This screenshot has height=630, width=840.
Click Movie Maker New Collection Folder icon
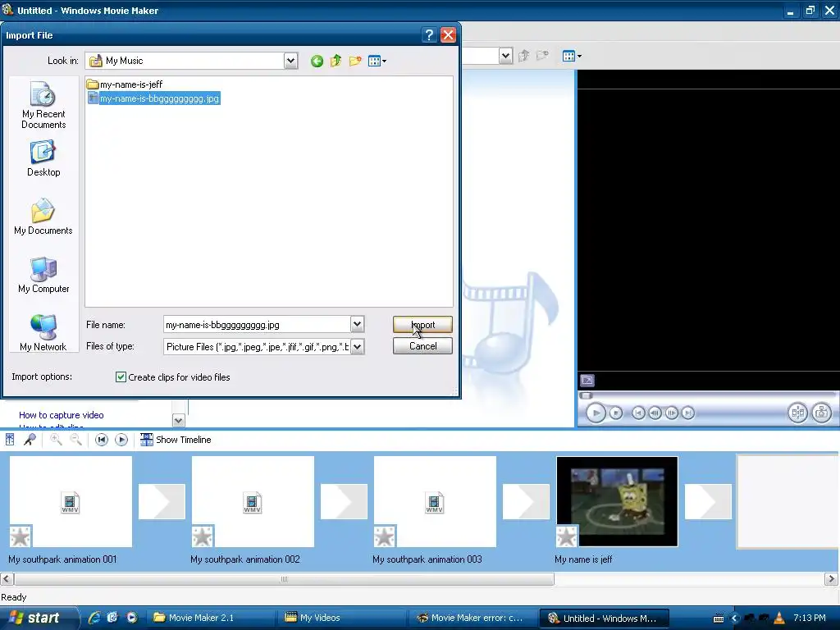[x=543, y=56]
